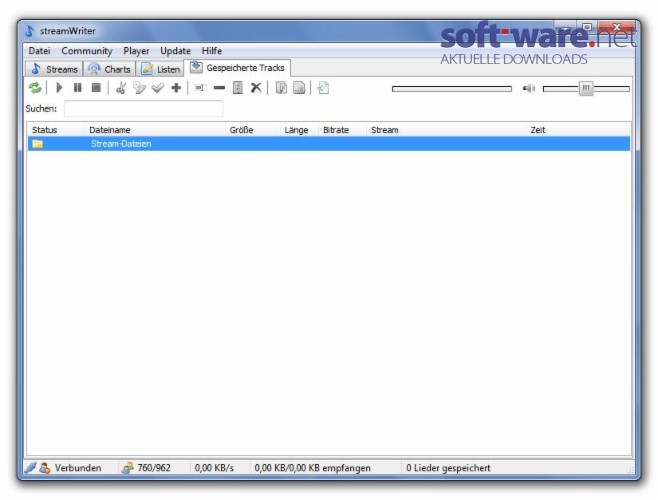Open the Datei menu
This screenshot has height=500, width=658.
[39, 51]
